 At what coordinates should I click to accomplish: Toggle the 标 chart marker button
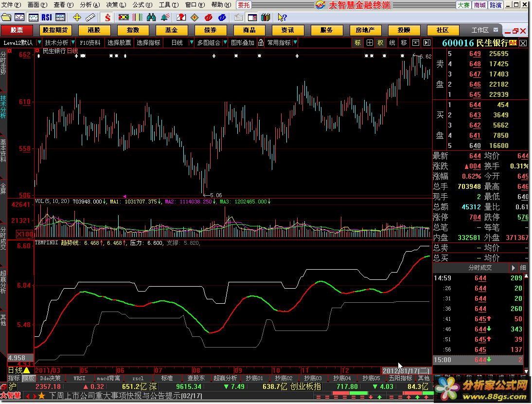point(357,42)
